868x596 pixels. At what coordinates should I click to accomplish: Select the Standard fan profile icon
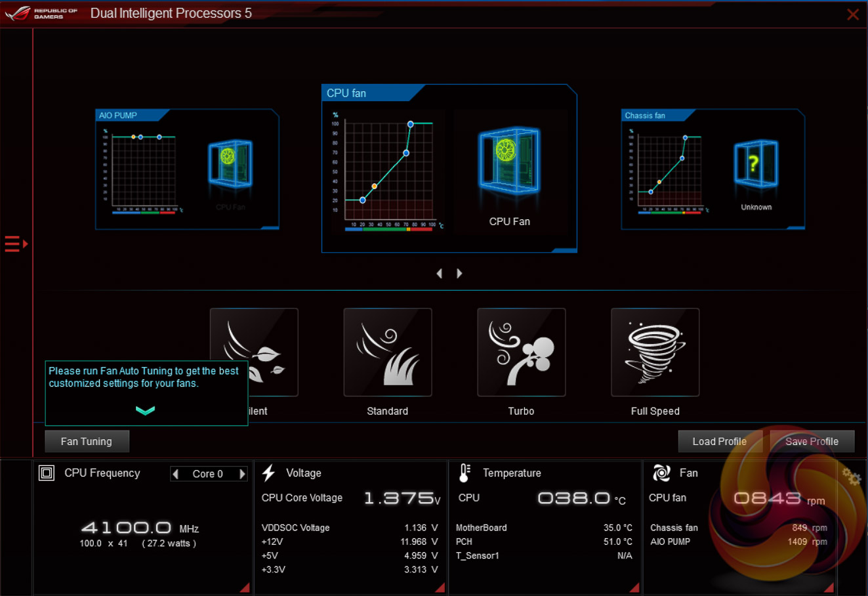tap(388, 352)
